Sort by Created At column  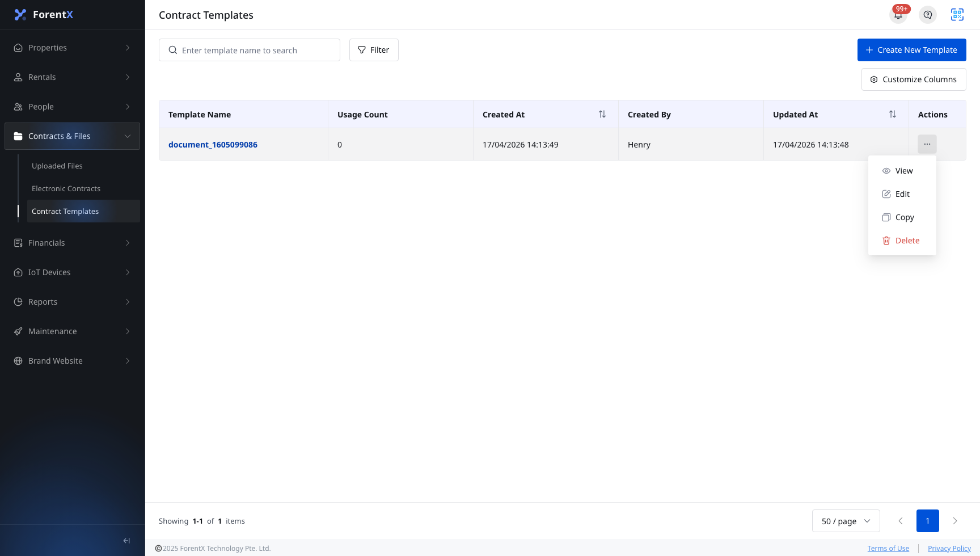602,114
